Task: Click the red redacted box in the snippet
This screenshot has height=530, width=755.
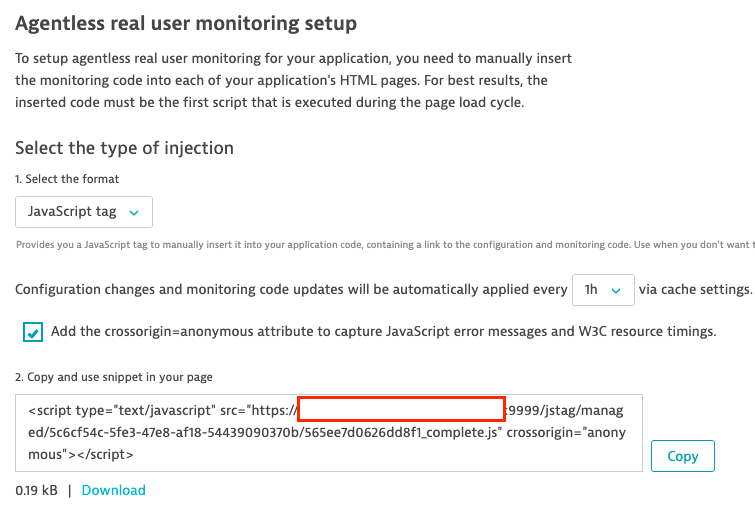Action: (x=400, y=409)
